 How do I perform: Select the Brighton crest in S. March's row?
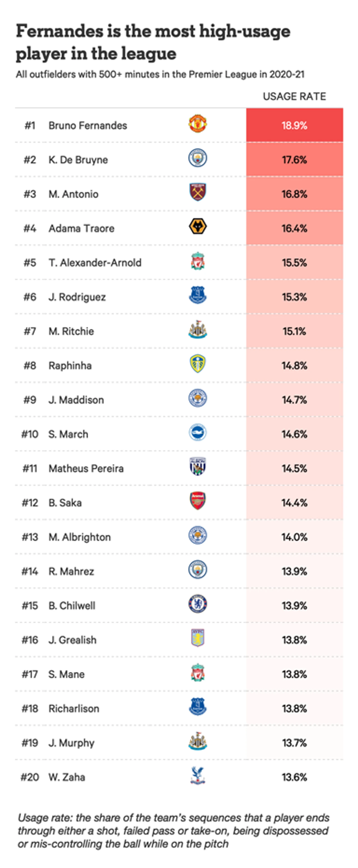pos(198,433)
